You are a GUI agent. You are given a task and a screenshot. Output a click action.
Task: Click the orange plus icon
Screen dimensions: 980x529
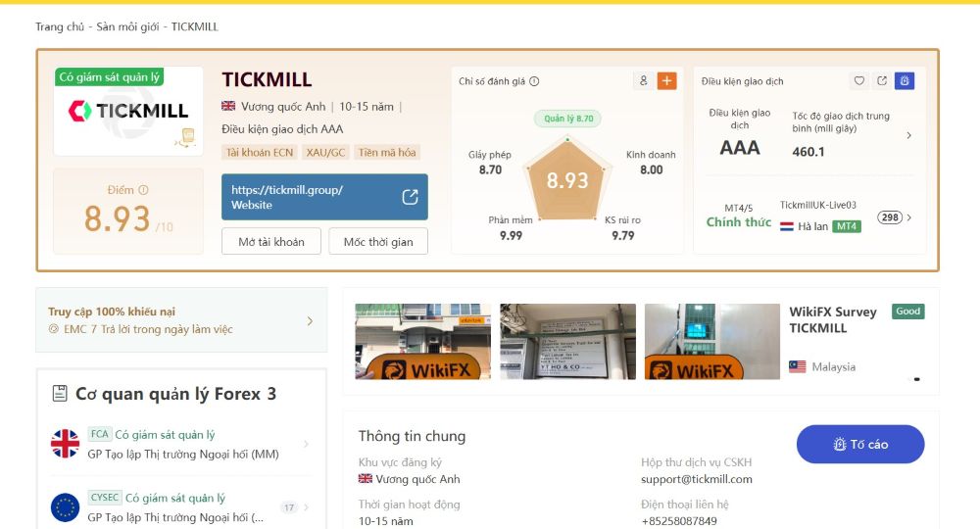666,80
